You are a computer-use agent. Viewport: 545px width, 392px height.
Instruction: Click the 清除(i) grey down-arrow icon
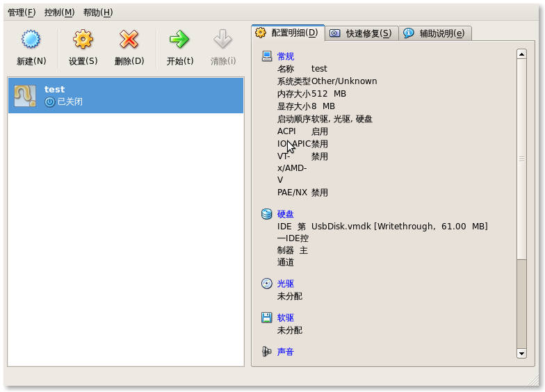point(222,39)
